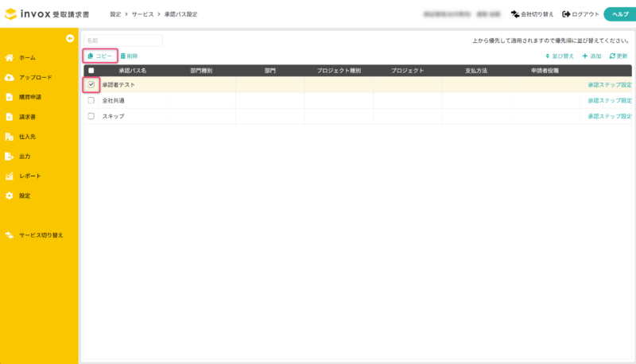Go to サービス in the breadcrumb
The image size is (636, 364).
(x=143, y=14)
